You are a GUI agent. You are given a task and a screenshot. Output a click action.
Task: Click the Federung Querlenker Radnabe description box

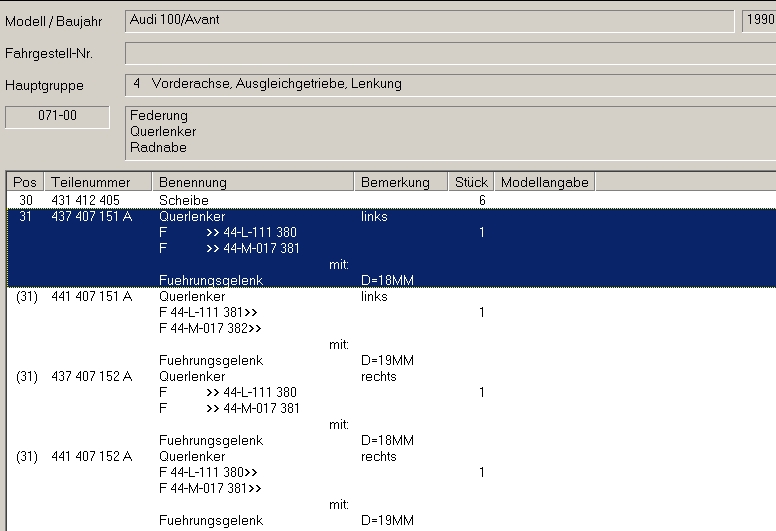coord(450,132)
